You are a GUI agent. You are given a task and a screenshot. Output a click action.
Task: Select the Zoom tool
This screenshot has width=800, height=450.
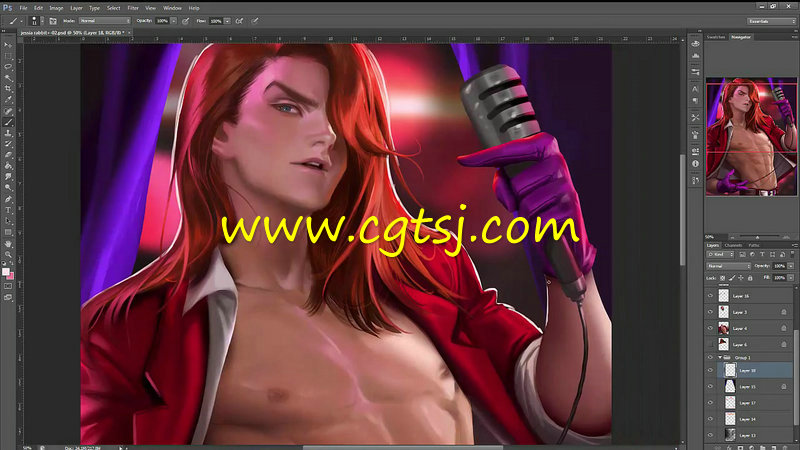pyautogui.click(x=8, y=255)
